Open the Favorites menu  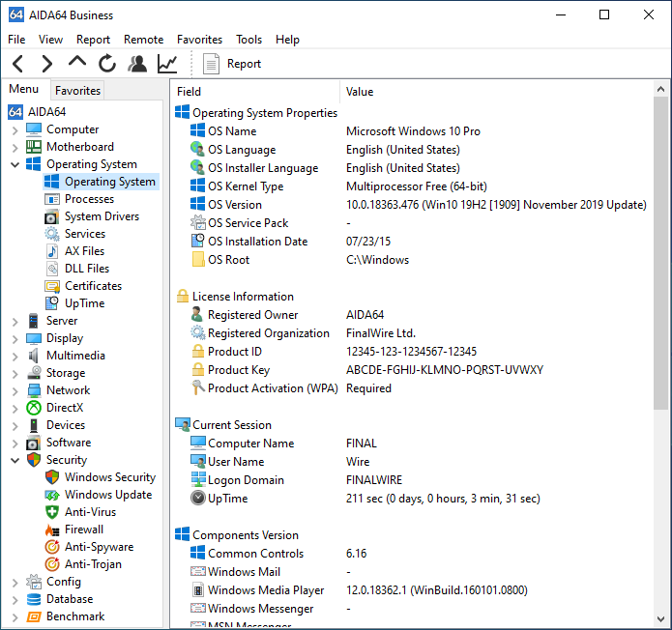[x=199, y=40]
